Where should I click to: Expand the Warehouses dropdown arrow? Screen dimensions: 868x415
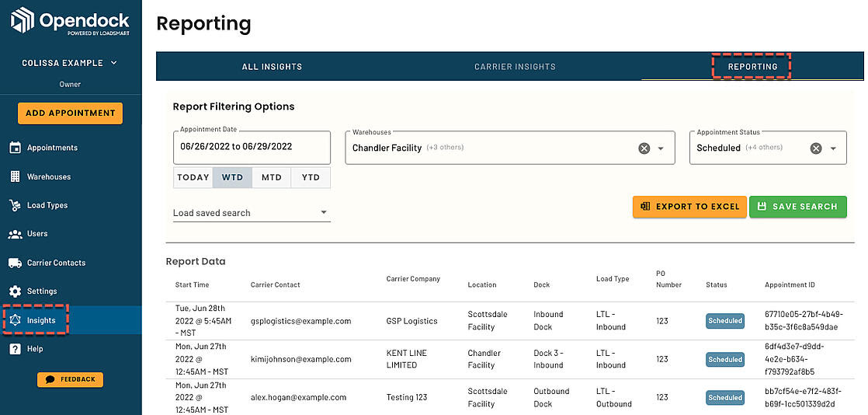tap(661, 148)
